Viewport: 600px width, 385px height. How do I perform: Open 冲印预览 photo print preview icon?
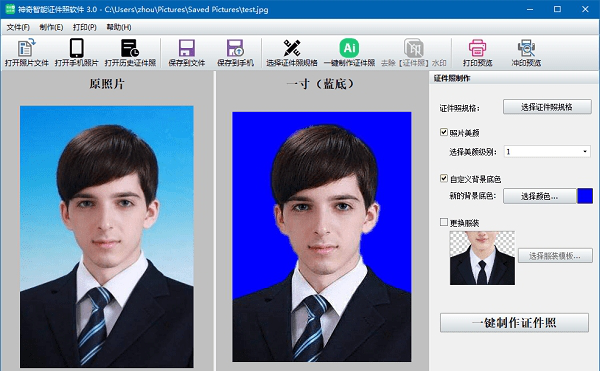pyautogui.click(x=526, y=53)
